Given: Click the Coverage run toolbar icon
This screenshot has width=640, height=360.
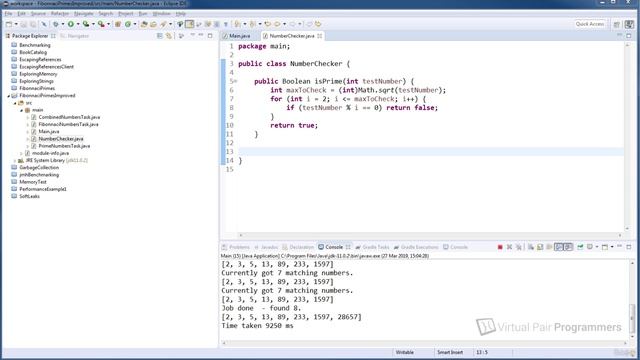Looking at the screenshot, I should tap(86, 24).
